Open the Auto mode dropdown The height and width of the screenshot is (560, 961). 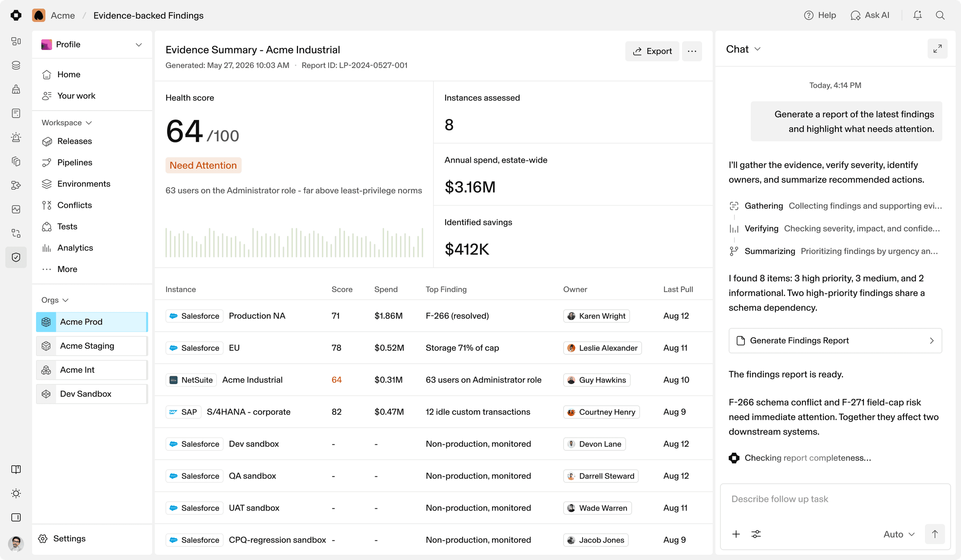coord(899,534)
